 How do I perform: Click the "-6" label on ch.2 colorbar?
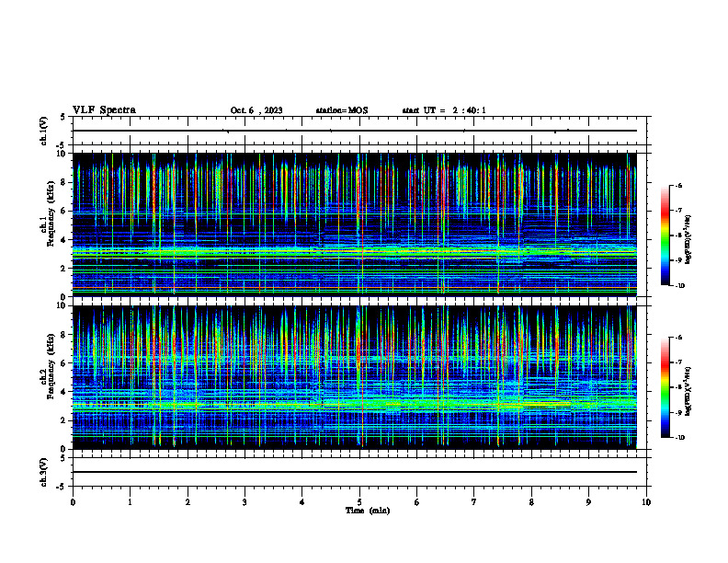(678, 338)
